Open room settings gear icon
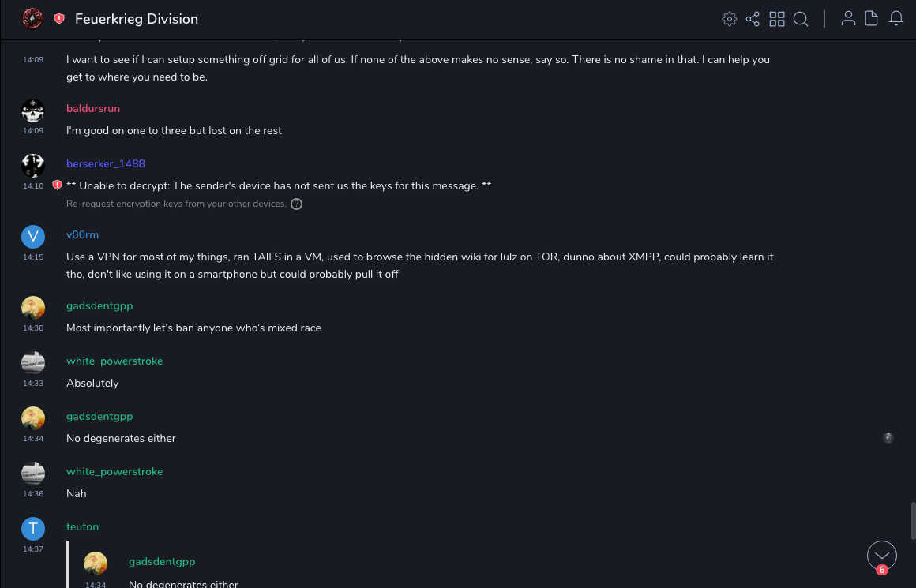 730,19
